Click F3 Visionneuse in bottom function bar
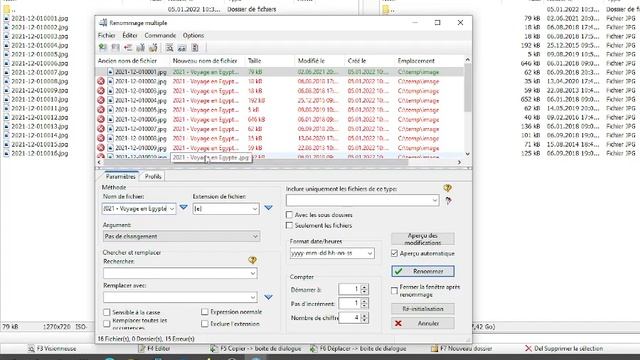640x360 pixels. click(52, 349)
